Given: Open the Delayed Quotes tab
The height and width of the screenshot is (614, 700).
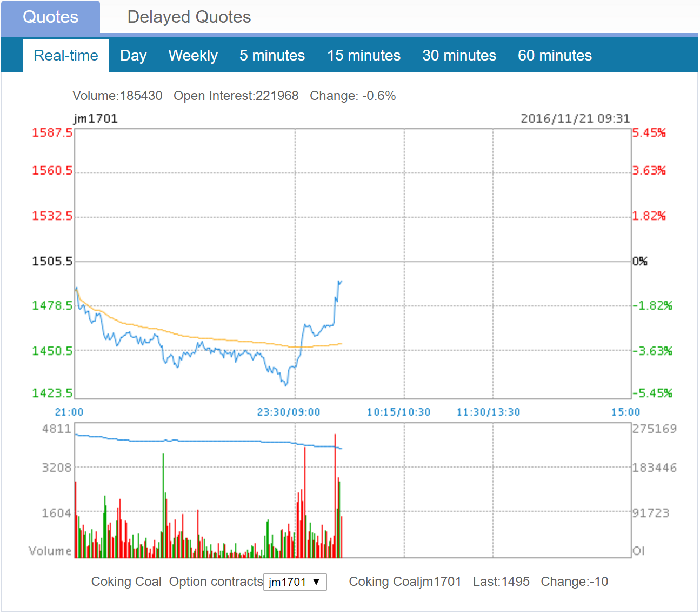Looking at the screenshot, I should click(x=189, y=17).
